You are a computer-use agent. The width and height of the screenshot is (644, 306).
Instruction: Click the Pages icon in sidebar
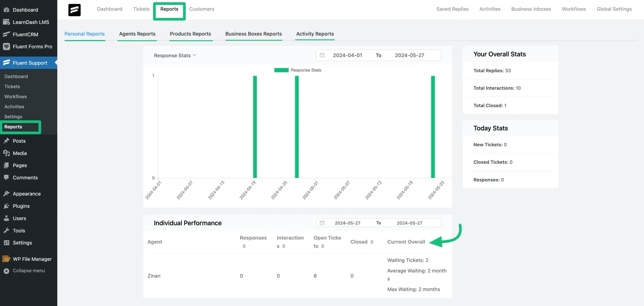click(x=7, y=165)
